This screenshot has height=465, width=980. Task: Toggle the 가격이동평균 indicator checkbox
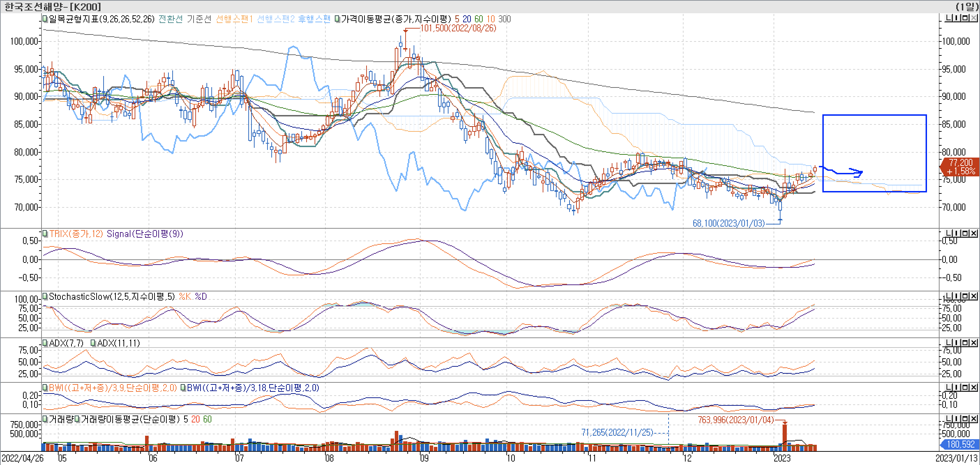[x=337, y=18]
